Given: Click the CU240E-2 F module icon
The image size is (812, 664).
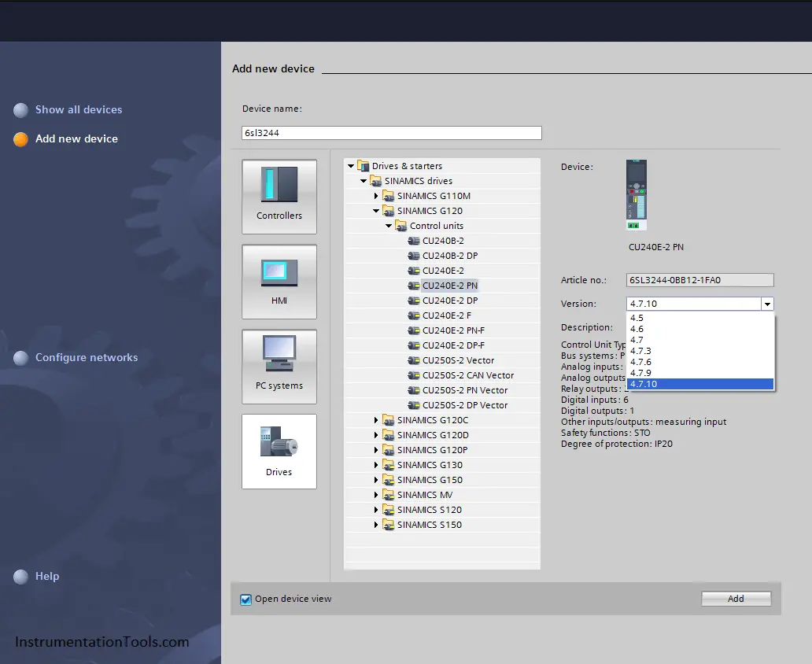Looking at the screenshot, I should point(414,315).
